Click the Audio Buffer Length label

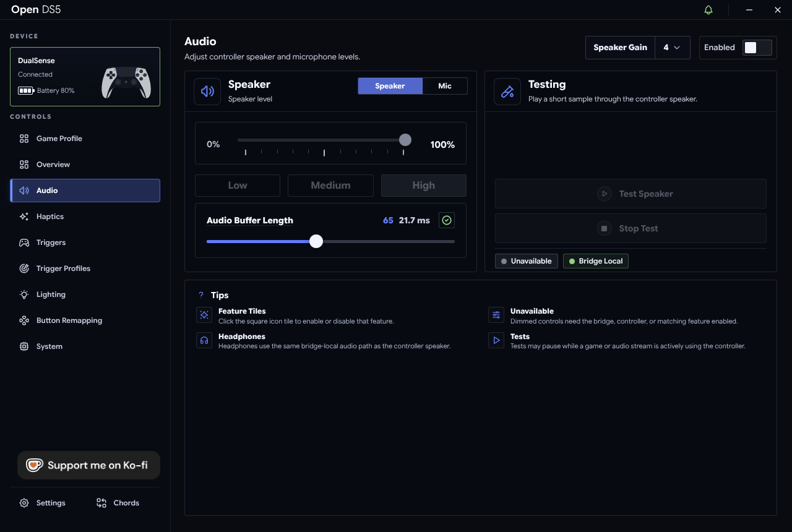(250, 220)
